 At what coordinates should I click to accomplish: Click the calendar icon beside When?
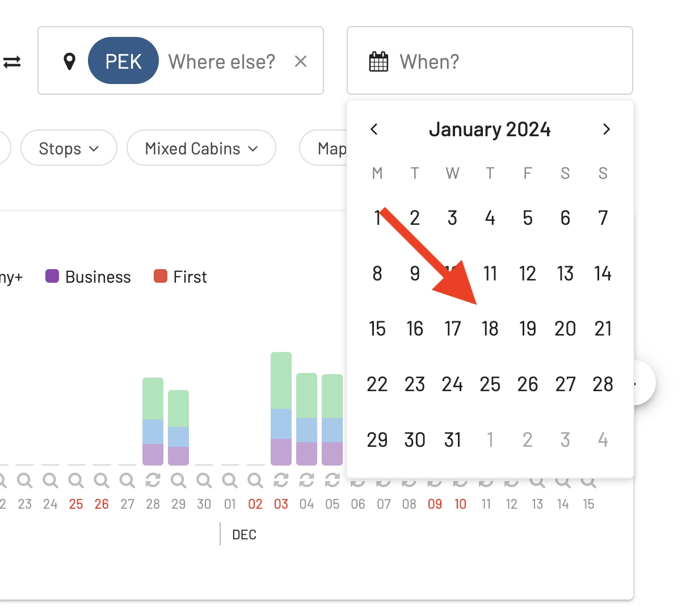tap(378, 61)
